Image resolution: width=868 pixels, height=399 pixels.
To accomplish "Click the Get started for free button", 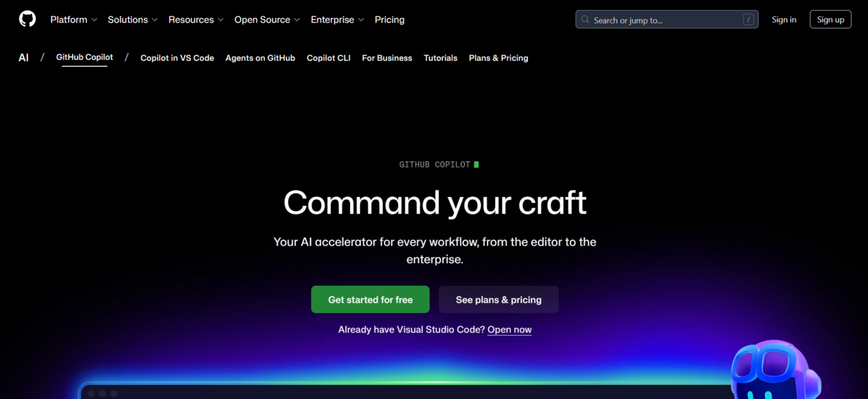I will (370, 300).
